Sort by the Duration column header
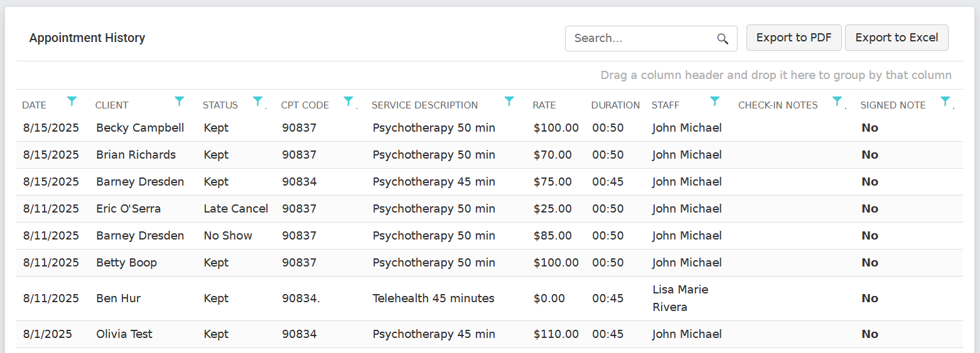Screen dimensions: 980x353 (615, 105)
